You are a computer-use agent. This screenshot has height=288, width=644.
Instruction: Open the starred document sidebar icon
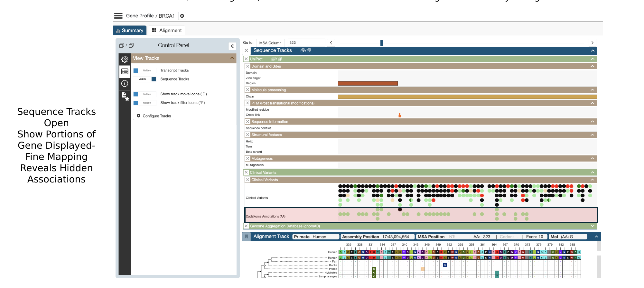(x=125, y=96)
